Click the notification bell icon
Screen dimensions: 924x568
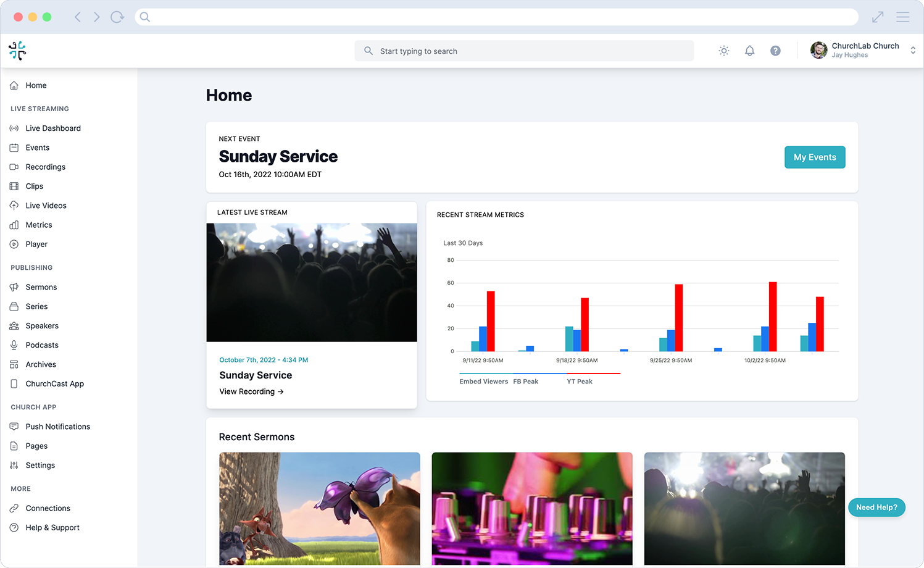pyautogui.click(x=749, y=51)
